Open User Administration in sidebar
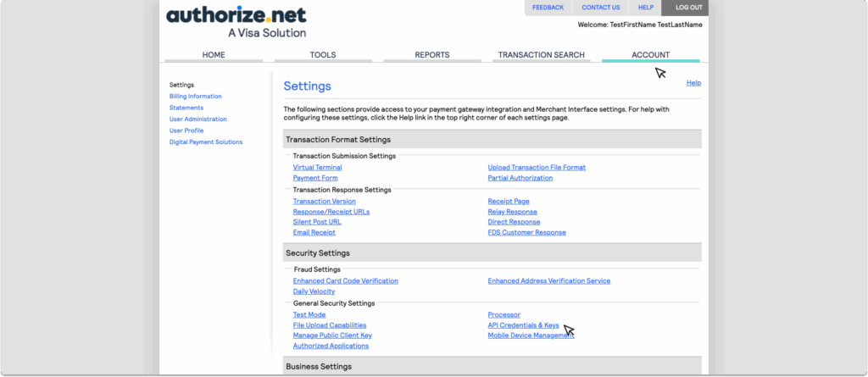This screenshot has width=868, height=377. (198, 119)
